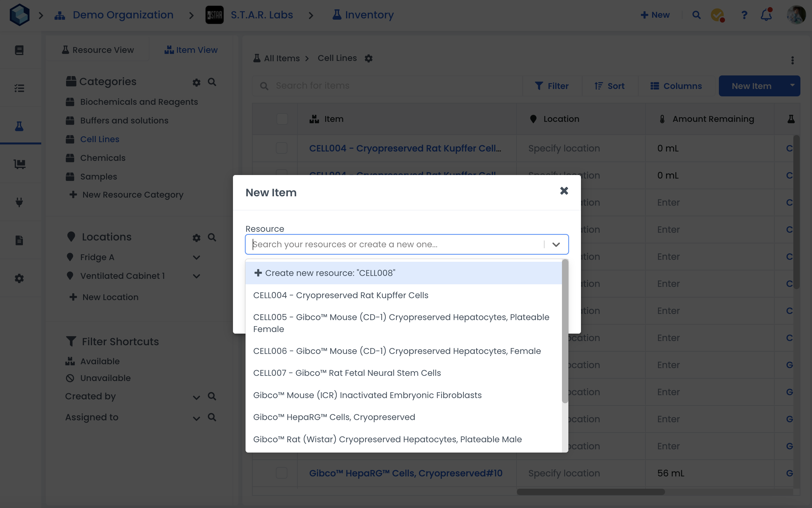This screenshot has width=812, height=508.
Task: Open three-dot options menu
Action: [x=792, y=61]
